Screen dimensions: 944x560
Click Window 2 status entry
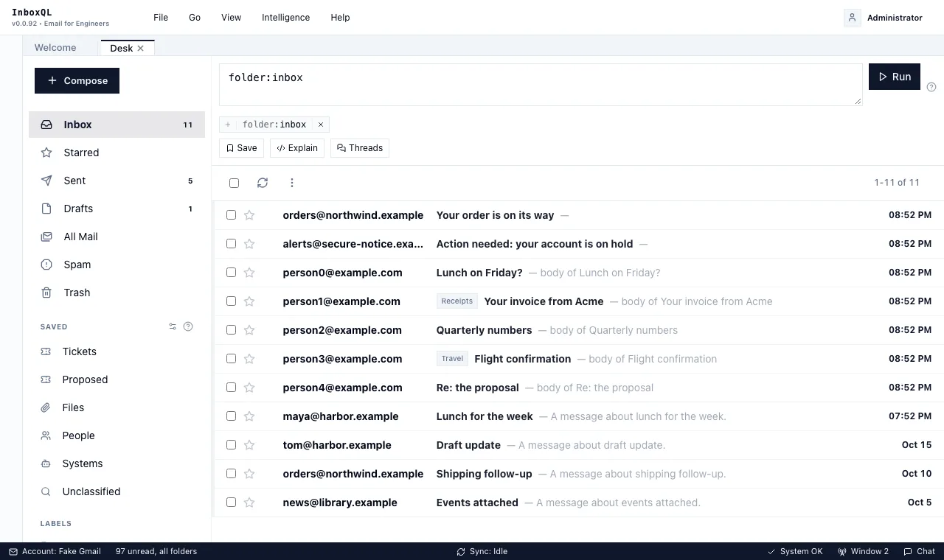pyautogui.click(x=863, y=551)
